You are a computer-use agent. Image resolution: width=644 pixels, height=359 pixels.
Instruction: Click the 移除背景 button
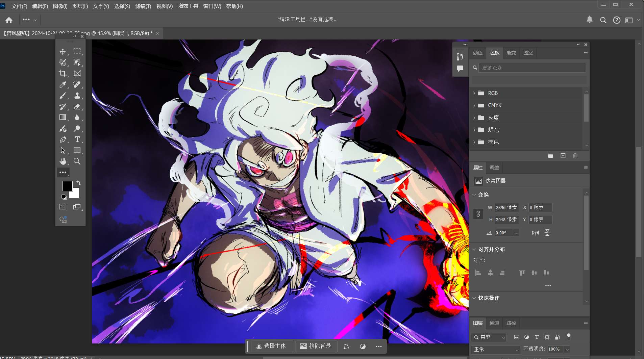click(316, 346)
